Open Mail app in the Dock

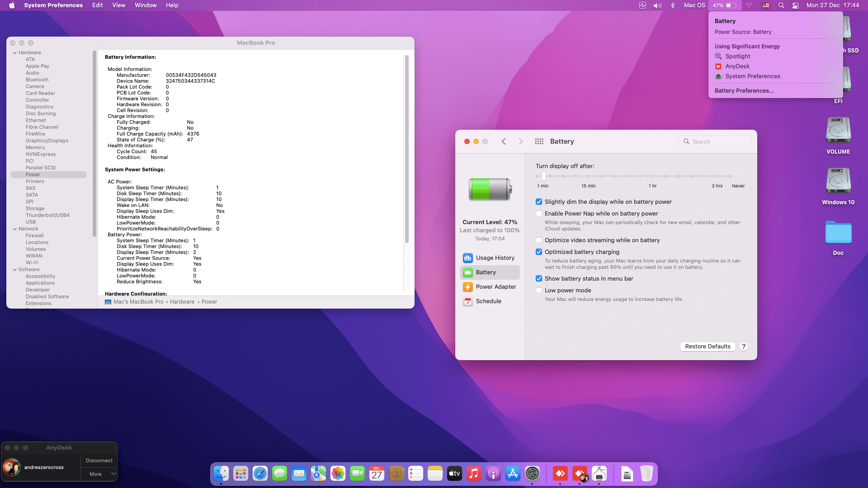pos(299,474)
